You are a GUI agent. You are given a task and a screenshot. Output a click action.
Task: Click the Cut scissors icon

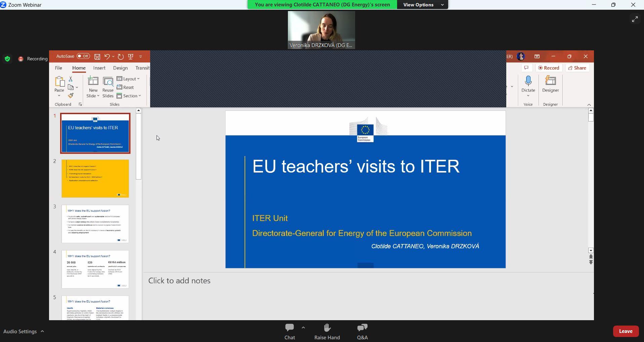click(x=71, y=79)
